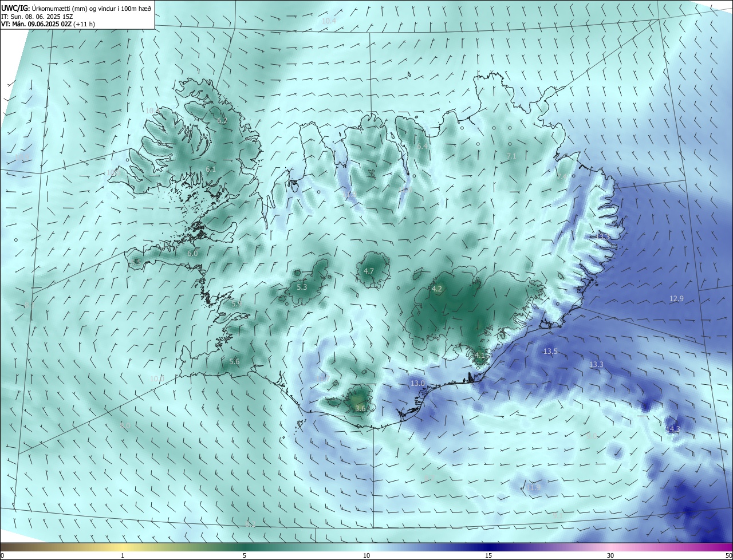Select the 13.0 value label
Screen dimensions: 733x560
[418, 383]
